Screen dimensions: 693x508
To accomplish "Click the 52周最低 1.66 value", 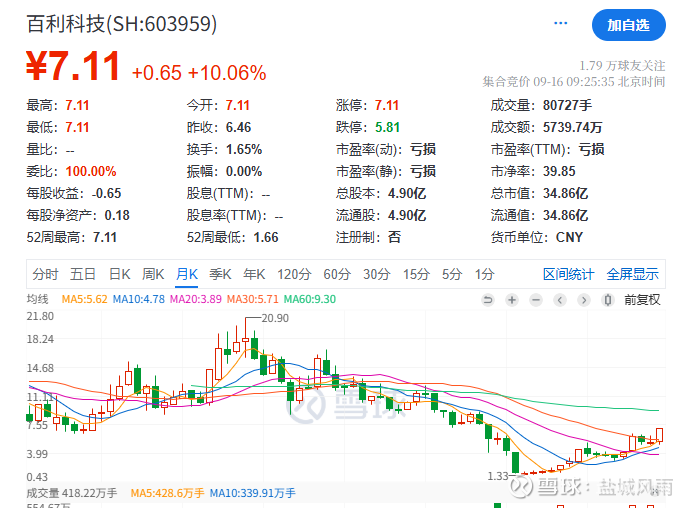I will pos(266,237).
